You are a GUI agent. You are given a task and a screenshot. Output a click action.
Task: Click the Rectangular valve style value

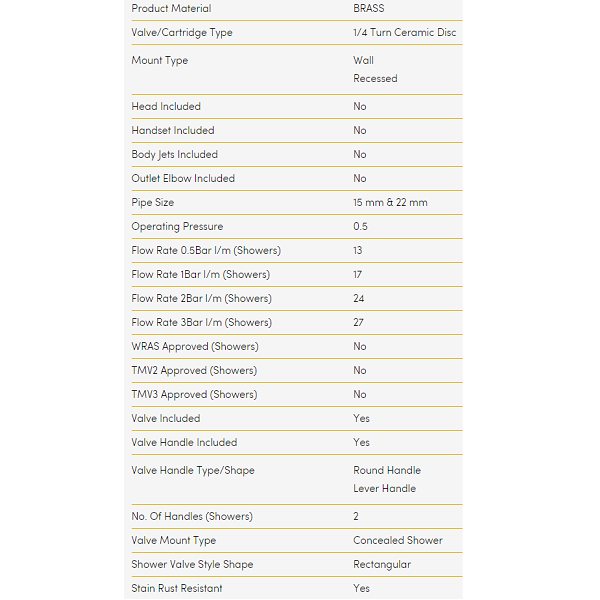(x=382, y=565)
